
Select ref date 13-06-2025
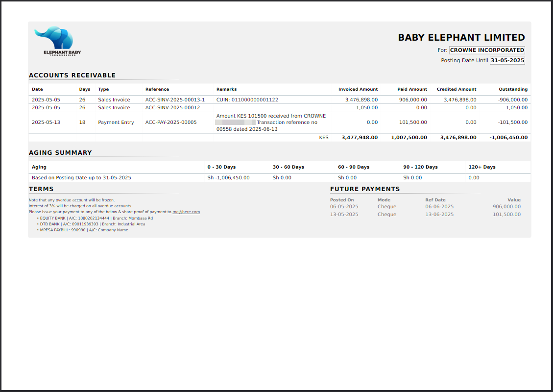pos(439,215)
